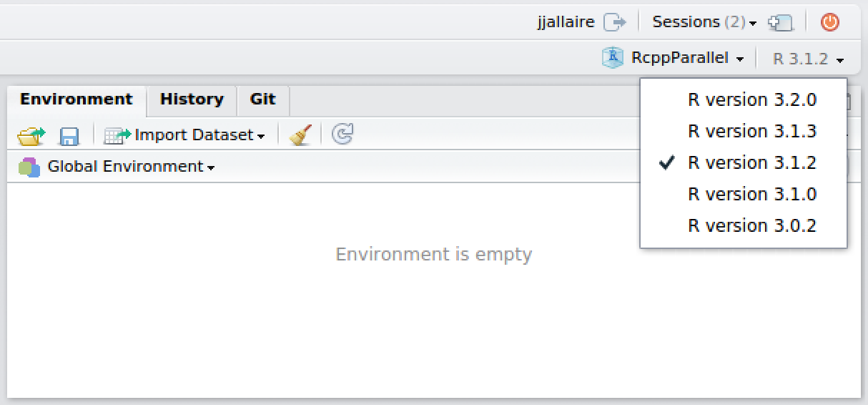Image resolution: width=868 pixels, height=405 pixels.
Task: Clear the environment with the broom icon
Action: (300, 135)
